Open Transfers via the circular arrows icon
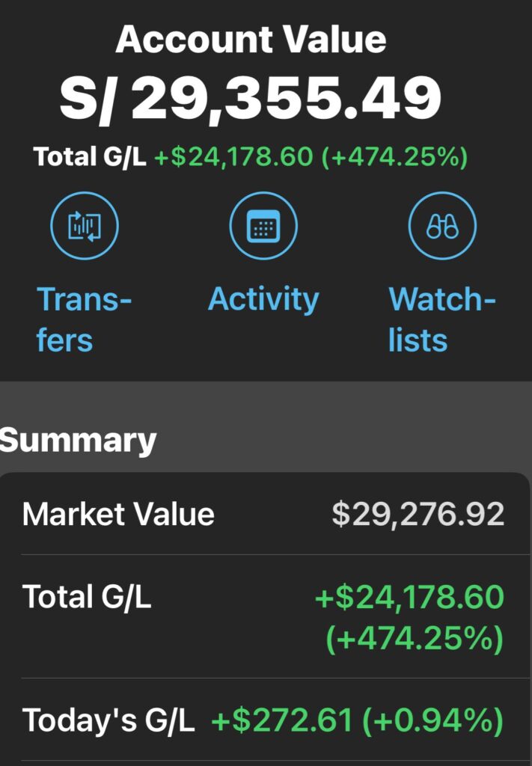Viewport: 532px width, 766px height. [x=85, y=226]
